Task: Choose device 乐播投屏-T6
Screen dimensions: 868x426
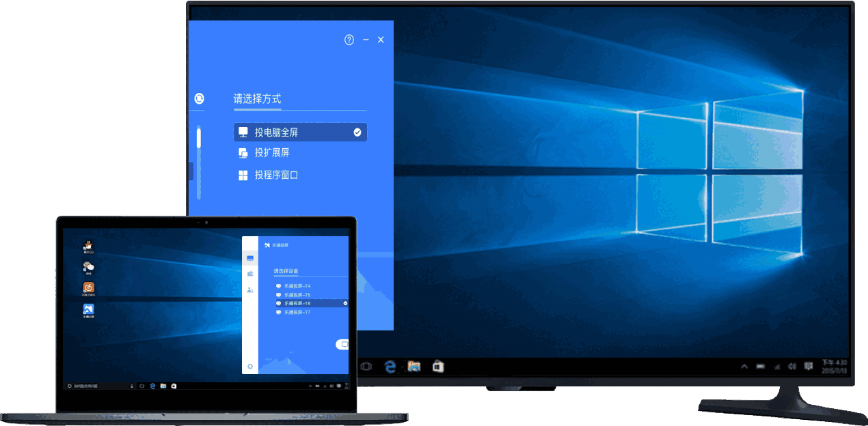Action: pyautogui.click(x=311, y=303)
